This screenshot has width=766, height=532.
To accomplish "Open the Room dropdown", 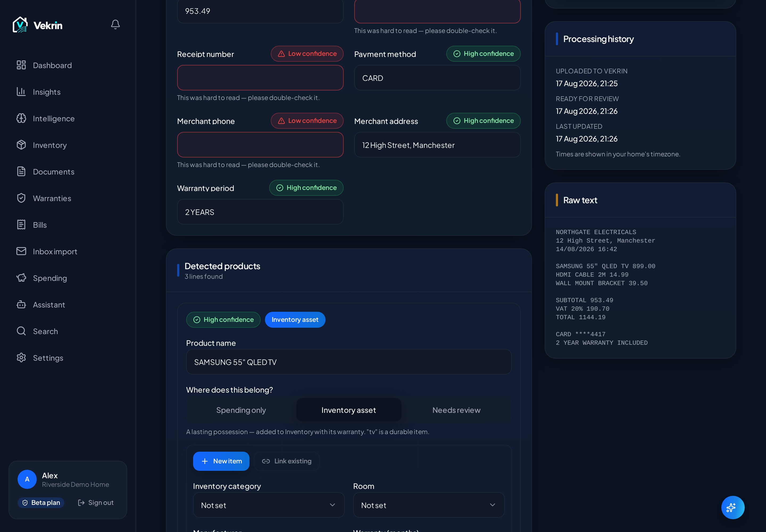I will click(x=429, y=505).
